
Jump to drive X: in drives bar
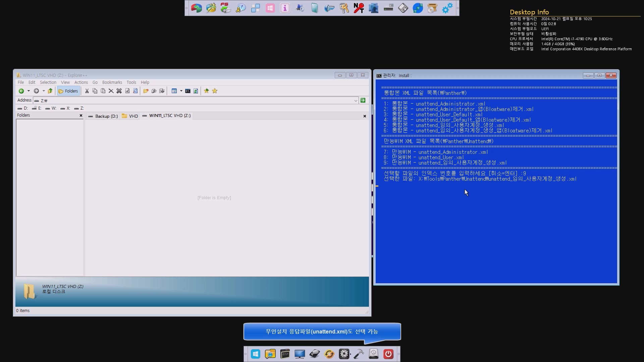click(x=65, y=108)
